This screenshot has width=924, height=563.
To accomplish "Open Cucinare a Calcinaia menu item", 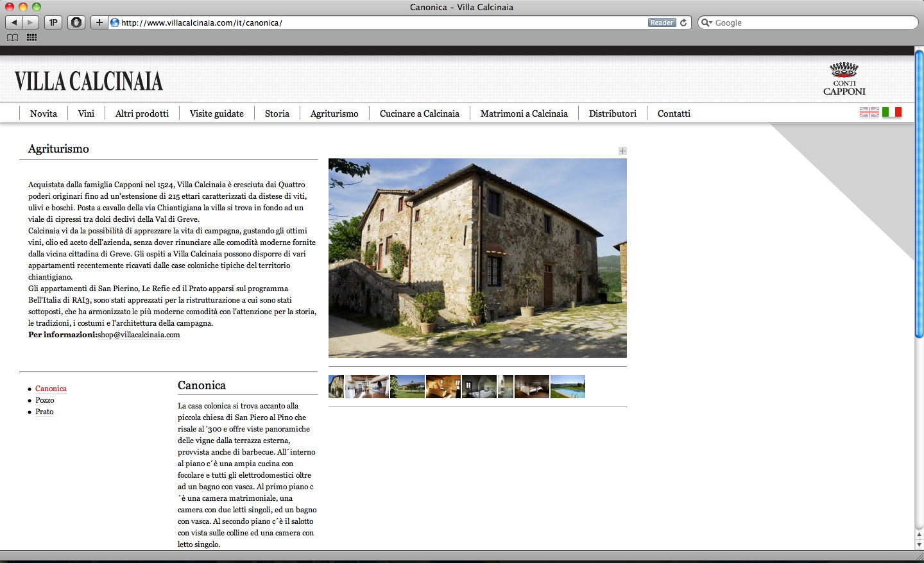I will point(420,113).
